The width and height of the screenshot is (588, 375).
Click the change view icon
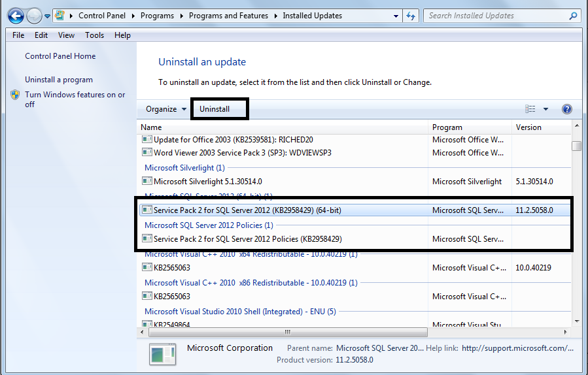[530, 109]
